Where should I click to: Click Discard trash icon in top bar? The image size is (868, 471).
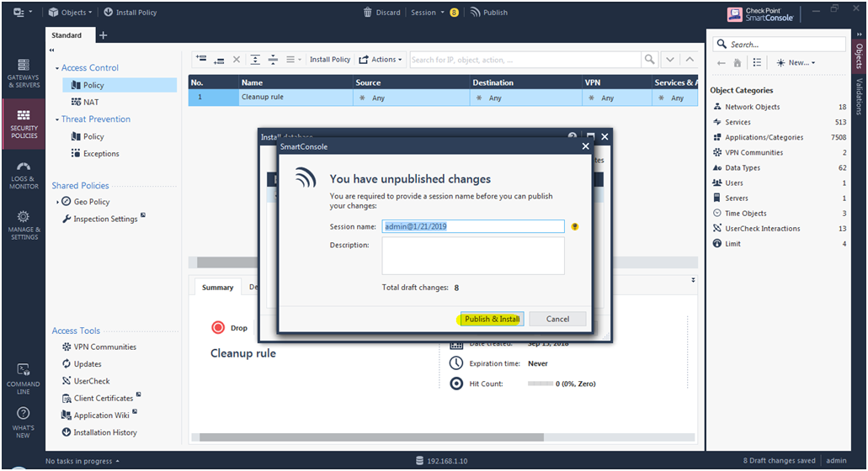click(368, 12)
